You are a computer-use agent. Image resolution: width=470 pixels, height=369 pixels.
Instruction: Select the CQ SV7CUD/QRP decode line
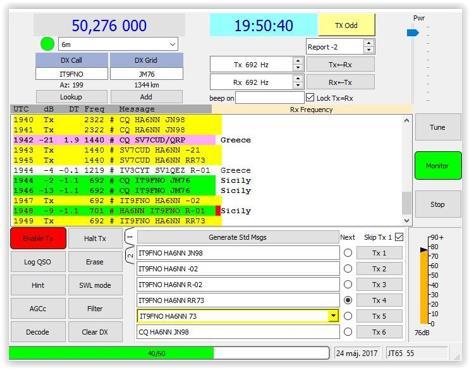[x=114, y=140]
